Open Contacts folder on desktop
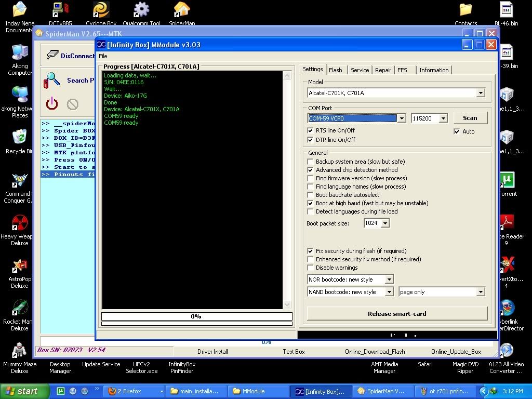 click(465, 9)
